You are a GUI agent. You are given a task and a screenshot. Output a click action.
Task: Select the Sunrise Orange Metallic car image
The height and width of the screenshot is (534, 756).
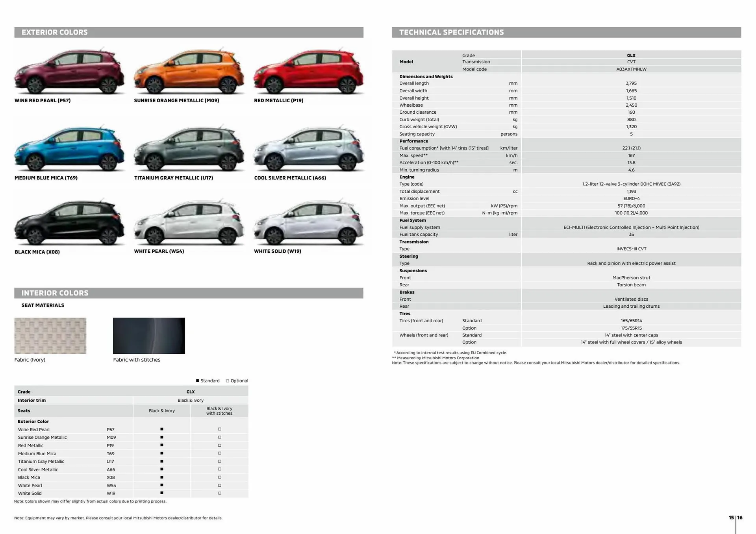tap(189, 71)
